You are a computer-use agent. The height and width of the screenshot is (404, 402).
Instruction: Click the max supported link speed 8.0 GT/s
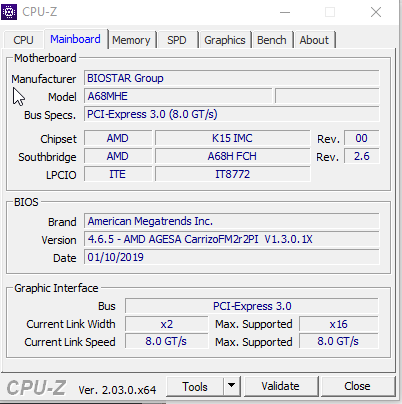(339, 341)
